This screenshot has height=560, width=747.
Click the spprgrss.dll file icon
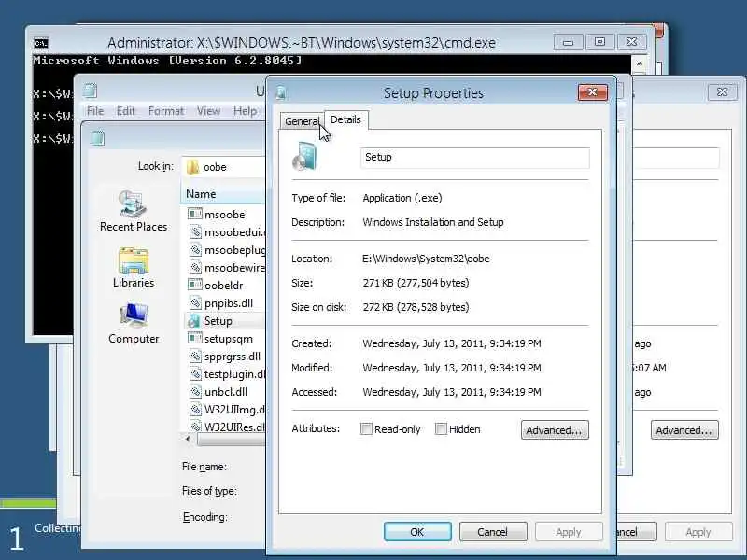coord(195,357)
